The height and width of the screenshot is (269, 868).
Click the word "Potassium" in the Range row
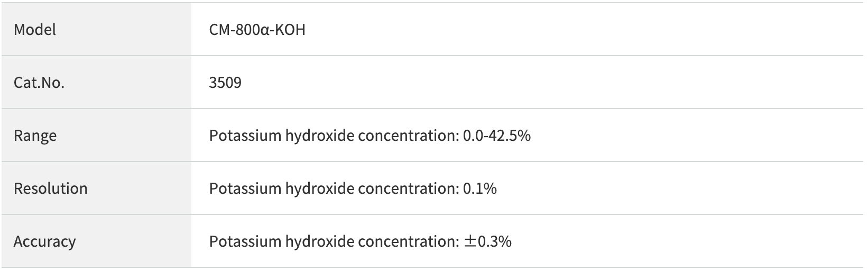245,136
